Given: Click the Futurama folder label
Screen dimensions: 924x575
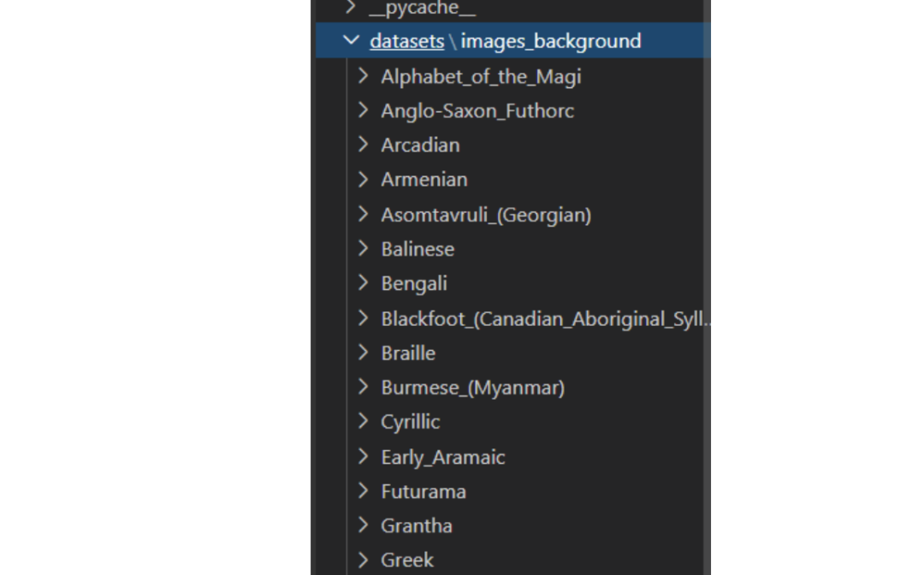Looking at the screenshot, I should point(423,491).
